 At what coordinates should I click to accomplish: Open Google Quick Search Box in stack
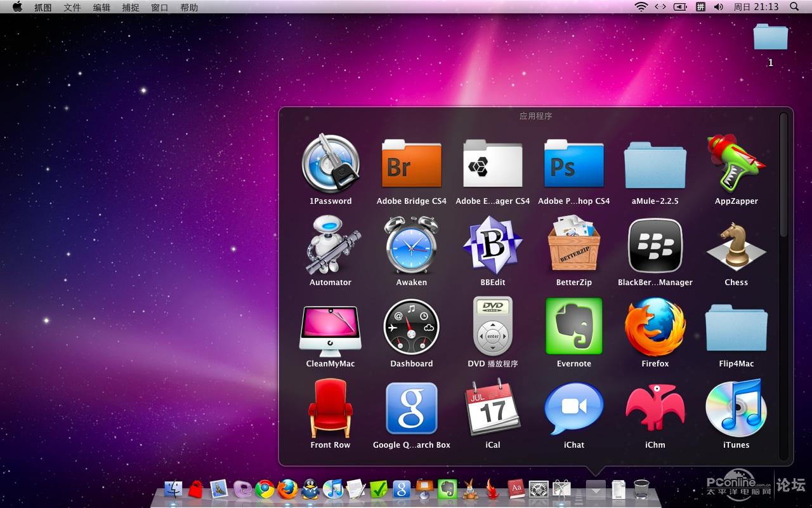(x=412, y=408)
